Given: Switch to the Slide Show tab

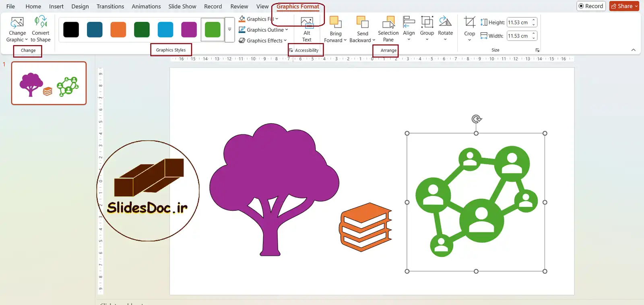Looking at the screenshot, I should (x=182, y=6).
